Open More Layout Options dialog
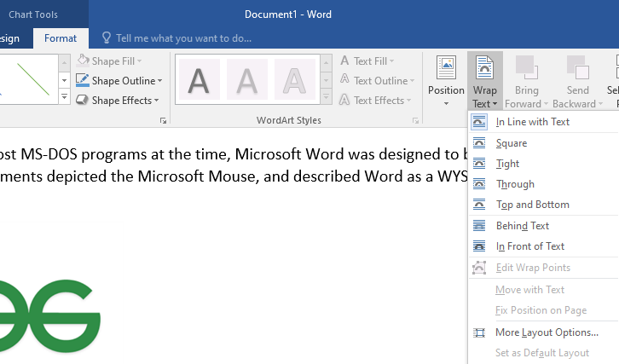 click(x=547, y=332)
